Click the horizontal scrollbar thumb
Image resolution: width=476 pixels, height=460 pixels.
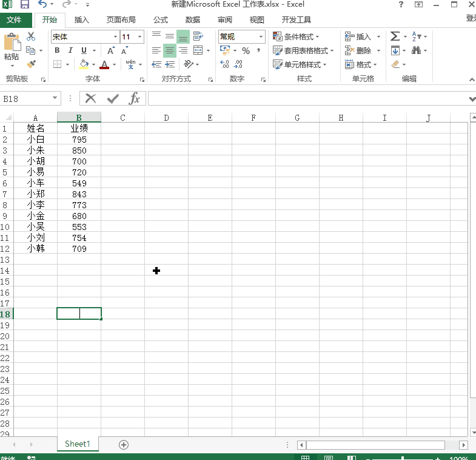375,445
